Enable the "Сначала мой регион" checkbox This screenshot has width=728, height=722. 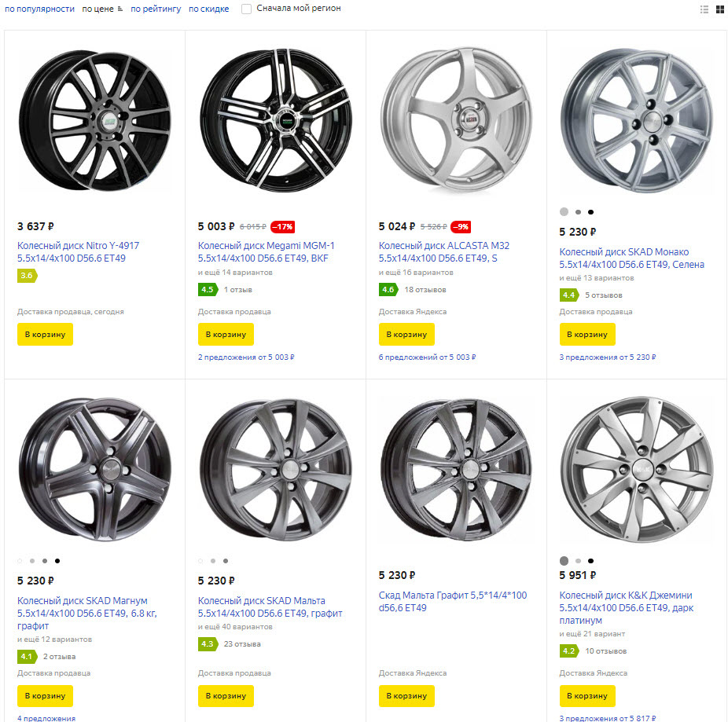tap(247, 9)
